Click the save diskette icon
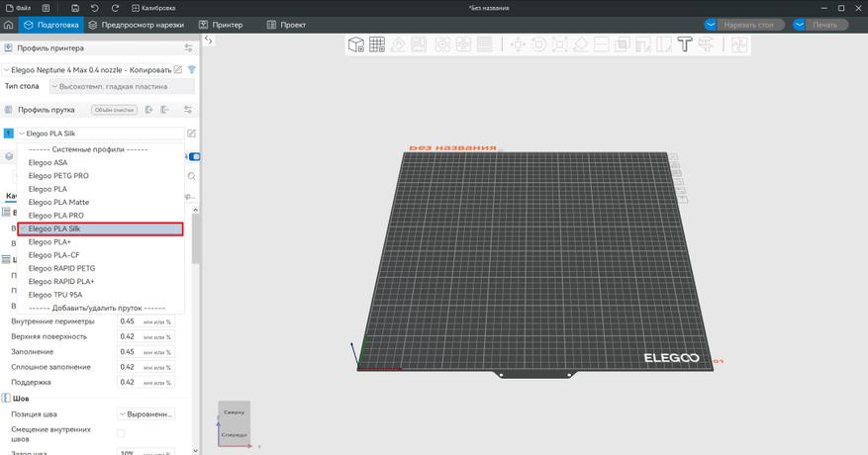 (75, 8)
